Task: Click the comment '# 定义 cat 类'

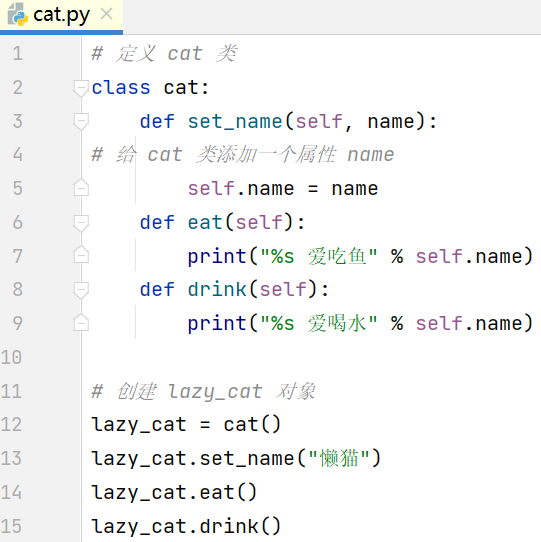Action: [164, 54]
